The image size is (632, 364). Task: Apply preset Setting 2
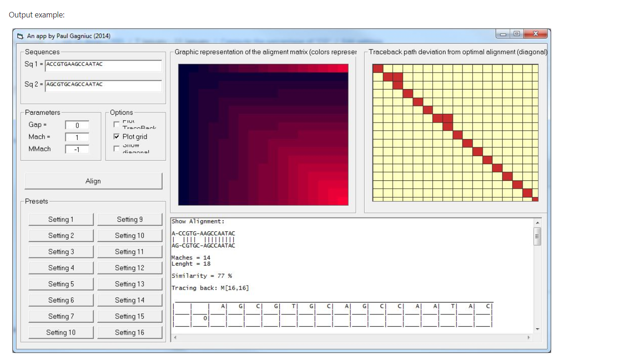pos(61,235)
